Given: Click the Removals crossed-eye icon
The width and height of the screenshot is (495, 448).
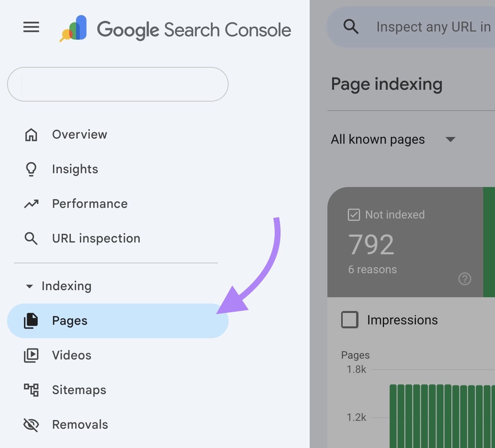Looking at the screenshot, I should point(30,424).
